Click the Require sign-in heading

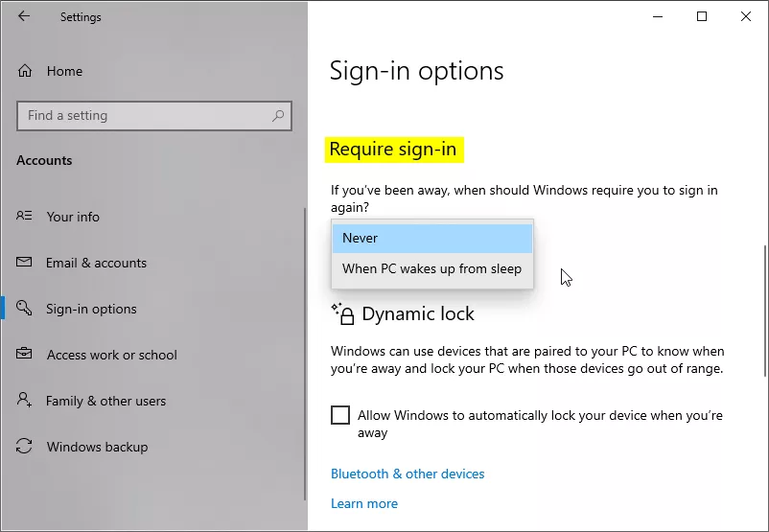(x=393, y=150)
